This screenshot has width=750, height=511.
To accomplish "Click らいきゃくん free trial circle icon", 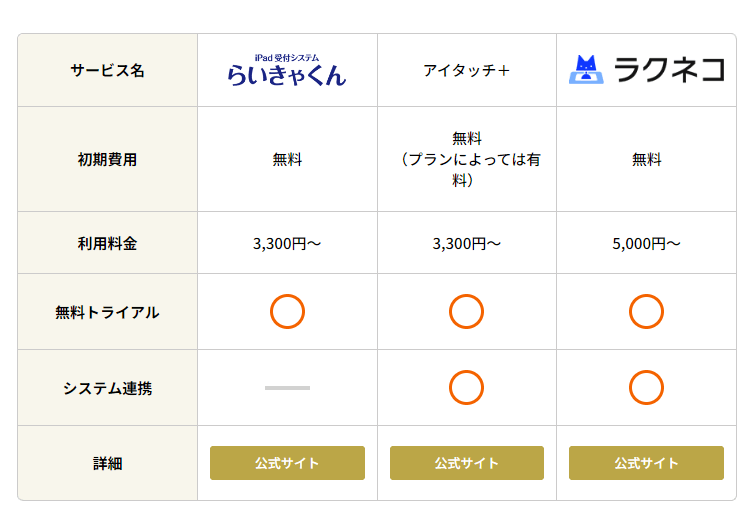I will (287, 312).
